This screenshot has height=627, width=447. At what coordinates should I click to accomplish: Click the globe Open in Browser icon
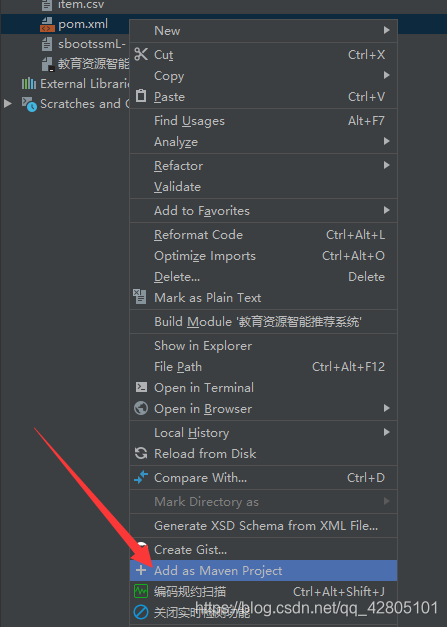coord(141,408)
